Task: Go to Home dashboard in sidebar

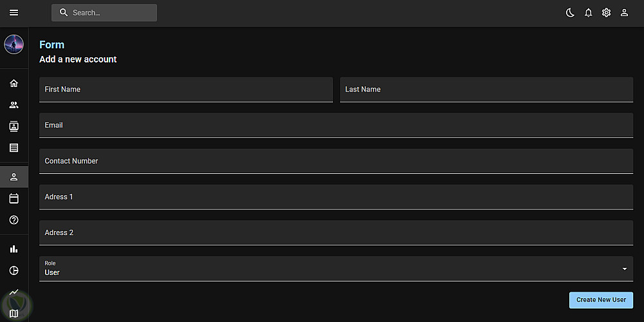Action: [x=14, y=83]
